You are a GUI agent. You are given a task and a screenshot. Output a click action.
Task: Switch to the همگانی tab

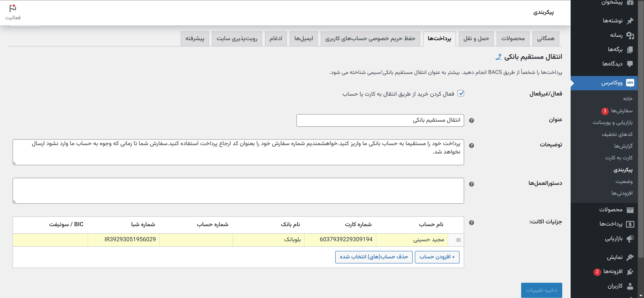pos(546,39)
